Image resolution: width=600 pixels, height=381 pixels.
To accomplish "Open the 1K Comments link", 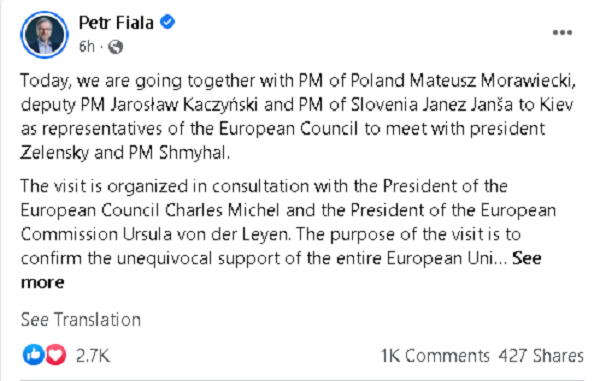I will click(x=435, y=356).
